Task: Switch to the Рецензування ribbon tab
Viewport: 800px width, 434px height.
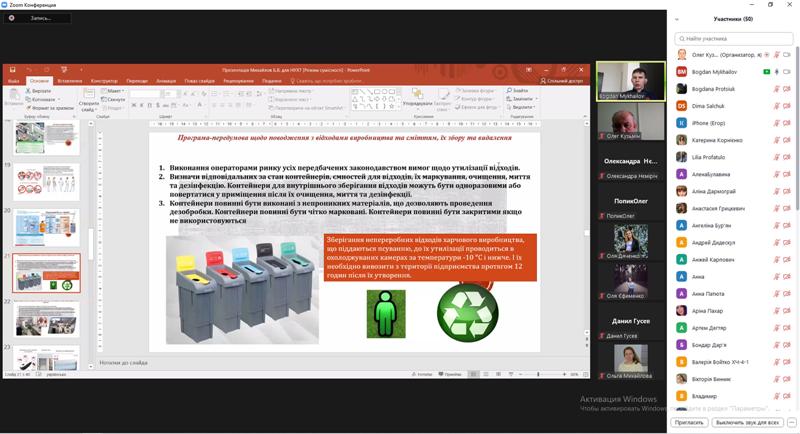Action: pyautogui.click(x=238, y=81)
